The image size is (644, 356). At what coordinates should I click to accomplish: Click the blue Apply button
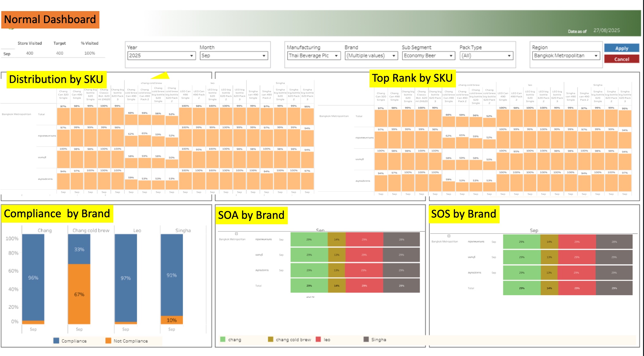pyautogui.click(x=622, y=48)
